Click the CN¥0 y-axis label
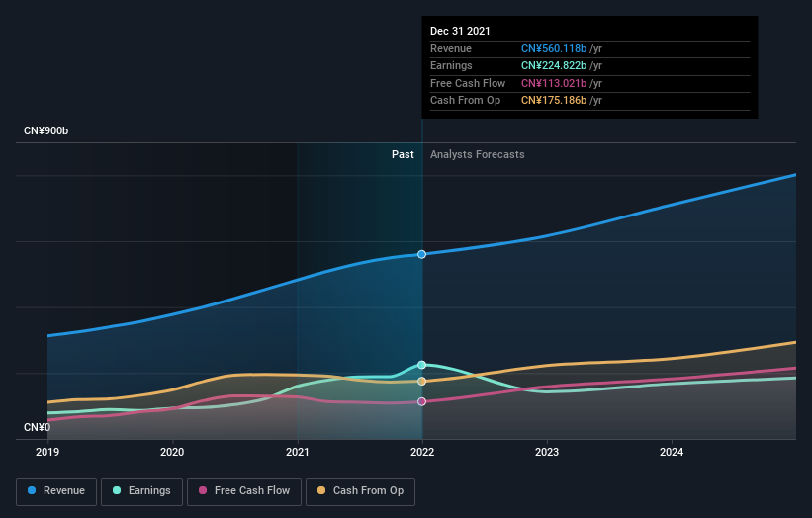Screen dimensions: 812x518 (38, 427)
